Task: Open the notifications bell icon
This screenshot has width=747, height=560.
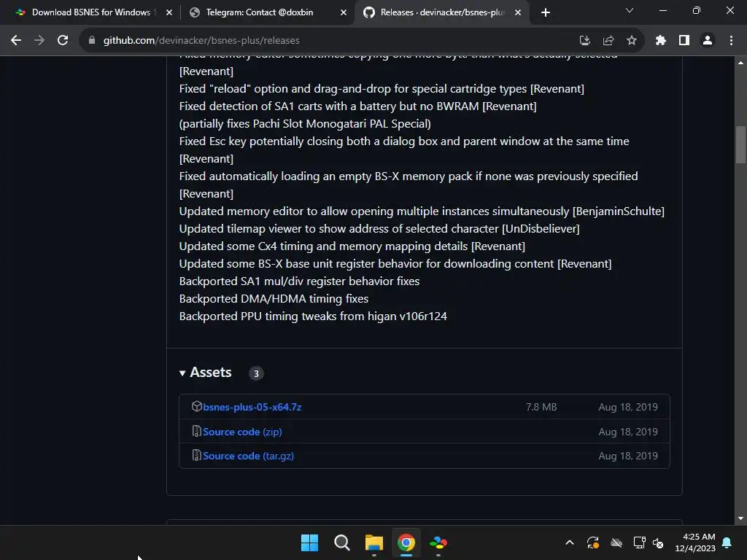Action: pos(727,542)
